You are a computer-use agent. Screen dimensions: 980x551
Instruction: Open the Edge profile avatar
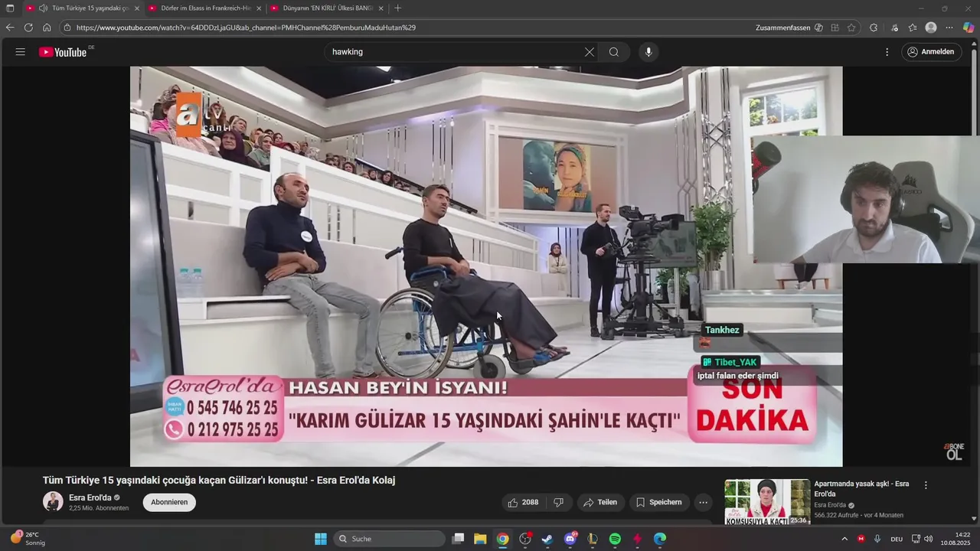[931, 28]
